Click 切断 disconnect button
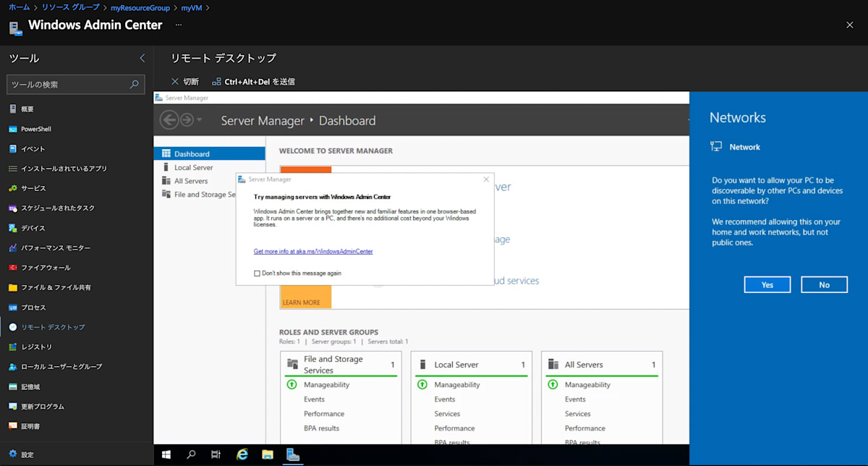The width and height of the screenshot is (868, 466). [184, 82]
